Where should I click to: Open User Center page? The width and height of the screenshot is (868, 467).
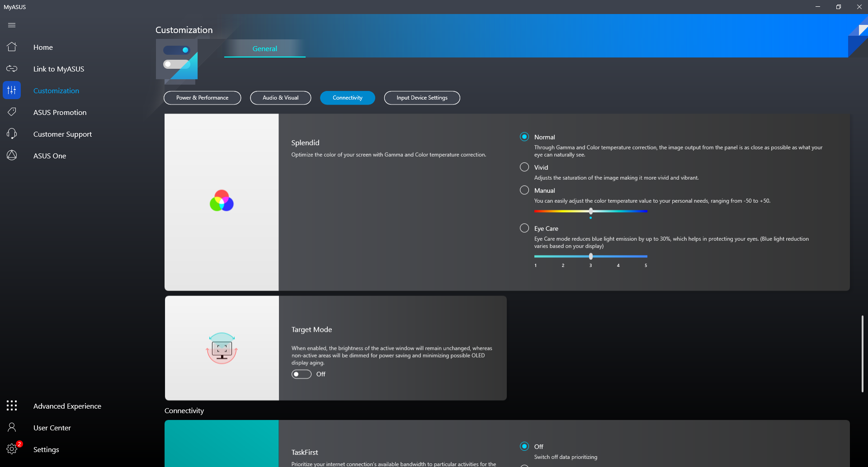[52, 428]
